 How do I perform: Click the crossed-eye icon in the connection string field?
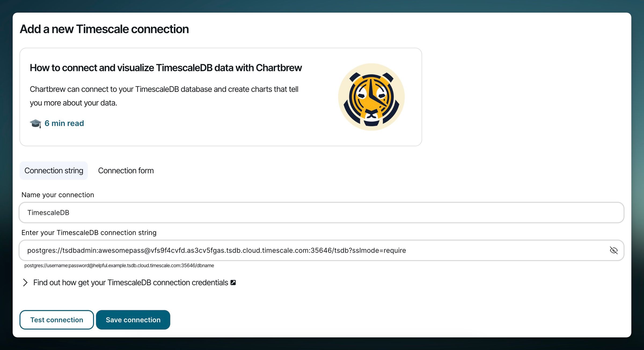coord(614,250)
